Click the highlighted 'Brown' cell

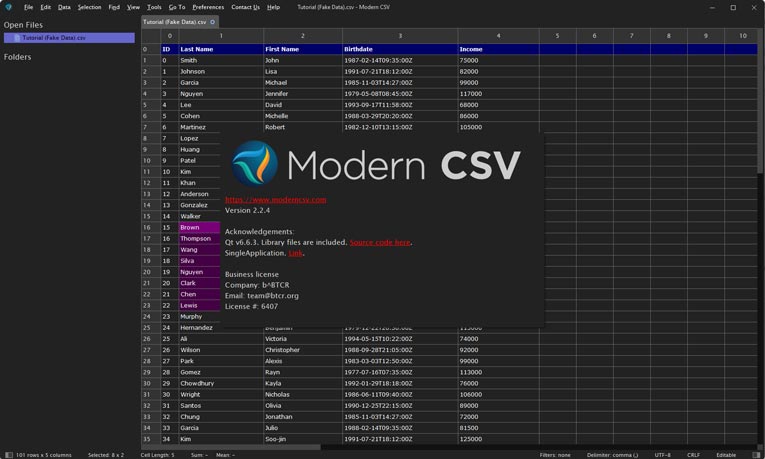coord(200,227)
